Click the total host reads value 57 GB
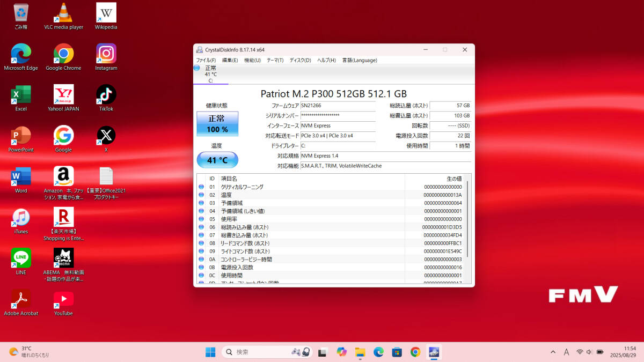The width and height of the screenshot is (644, 362). pyautogui.click(x=450, y=106)
